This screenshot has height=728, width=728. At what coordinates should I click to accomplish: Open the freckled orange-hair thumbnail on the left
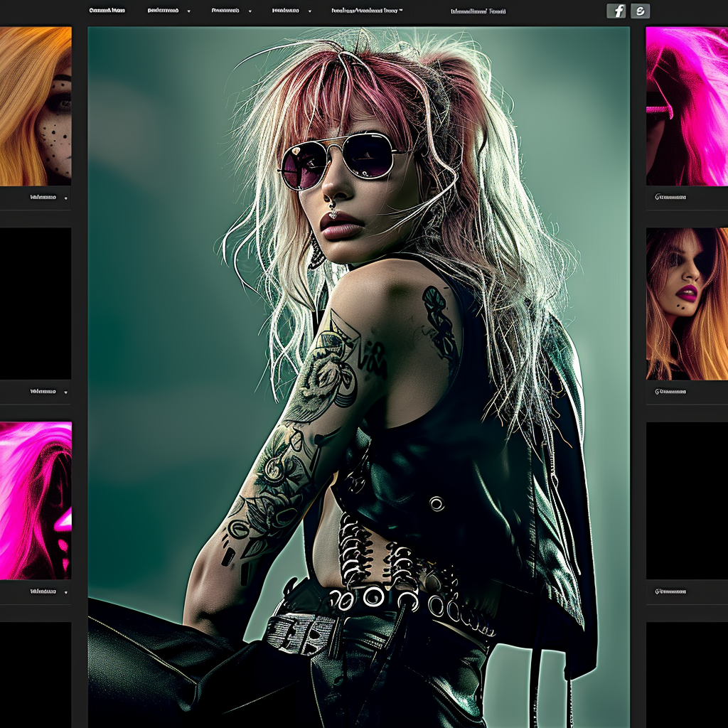[36, 106]
